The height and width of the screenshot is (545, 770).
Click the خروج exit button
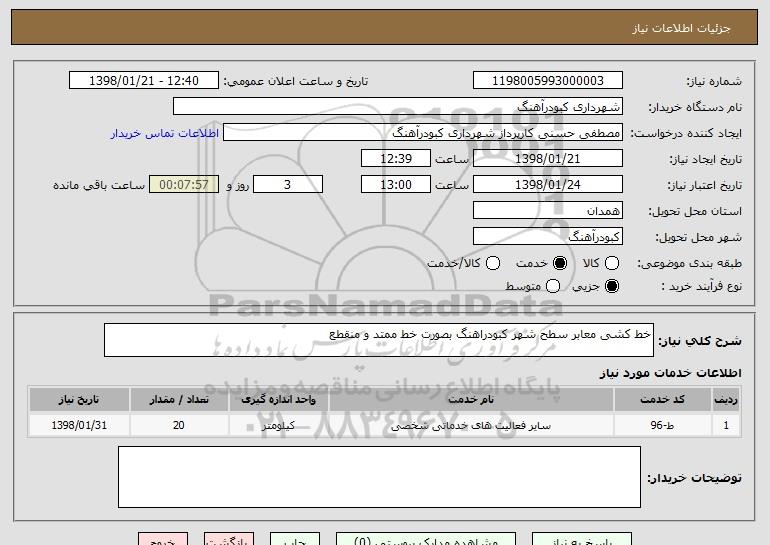click(x=163, y=539)
